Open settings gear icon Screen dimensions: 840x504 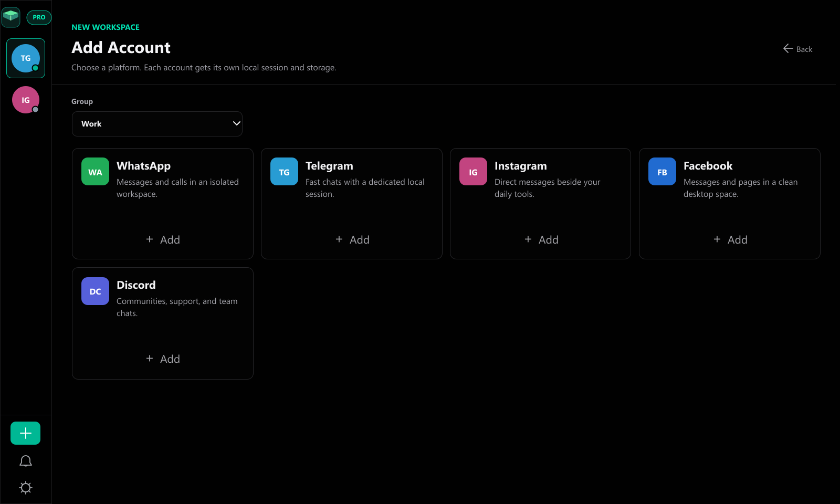pos(26,488)
